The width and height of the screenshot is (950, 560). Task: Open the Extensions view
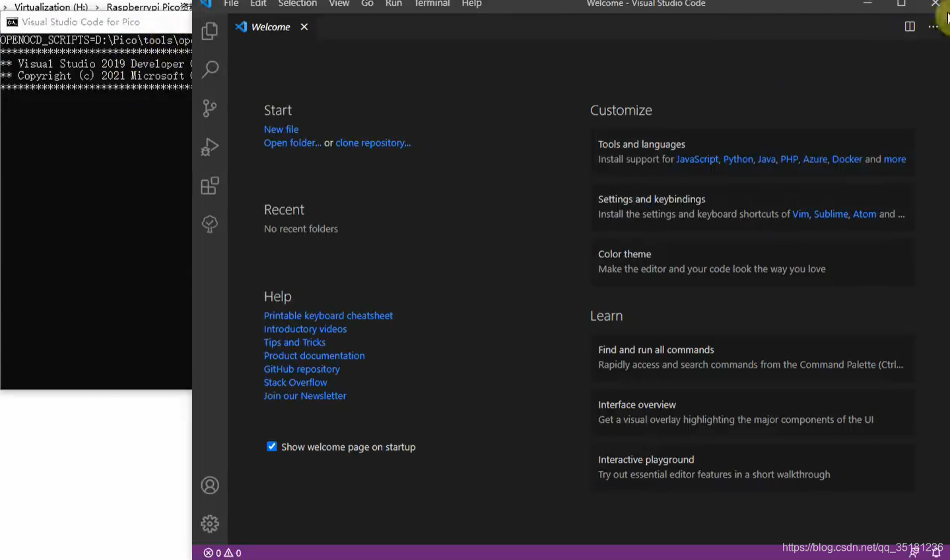point(210,185)
